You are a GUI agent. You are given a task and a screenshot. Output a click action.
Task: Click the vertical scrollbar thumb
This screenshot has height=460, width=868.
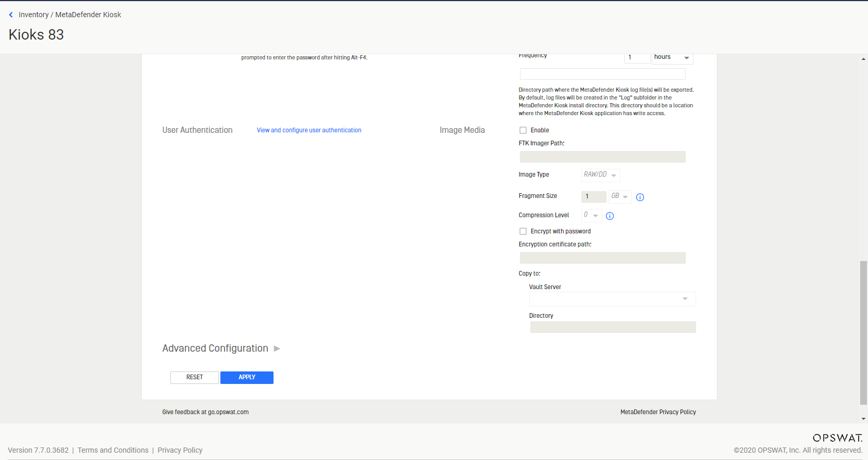tap(863, 332)
